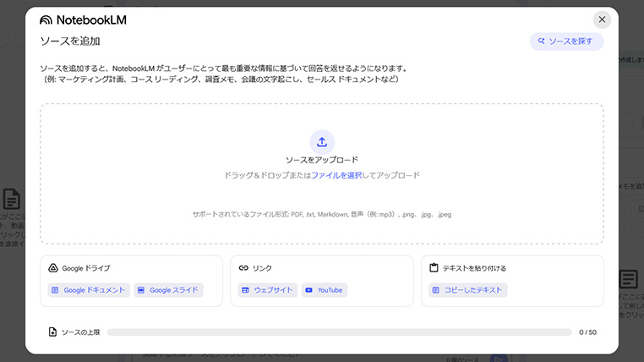Click the ソースの上限 document icon
Screen dimensions: 644x362
tap(52, 332)
